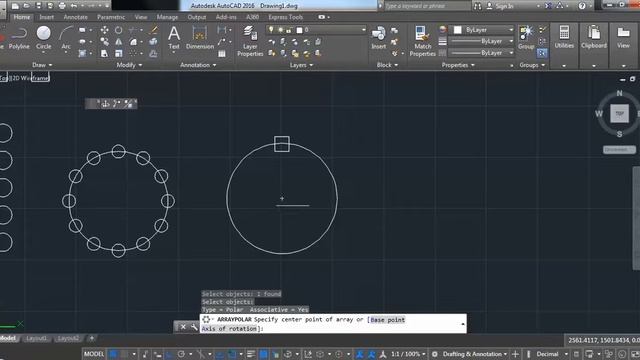
Task: Open the Annotate ribbon tab
Action: (76, 17)
